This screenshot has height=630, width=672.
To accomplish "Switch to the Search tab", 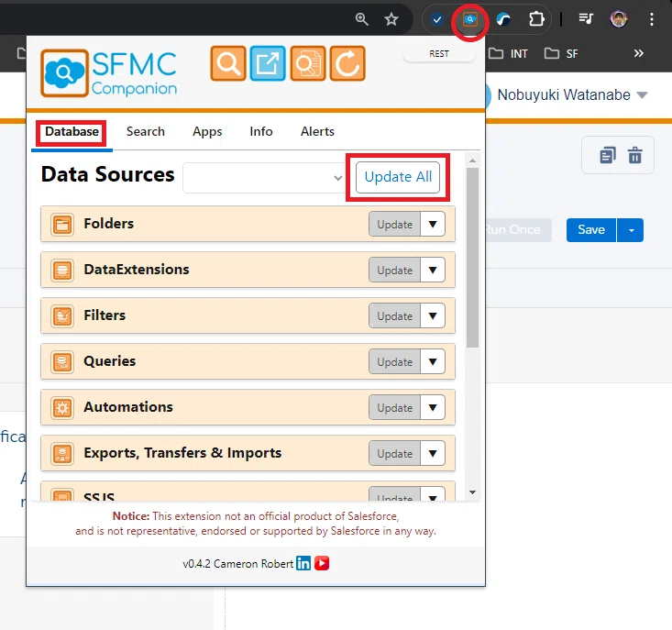I will (145, 131).
